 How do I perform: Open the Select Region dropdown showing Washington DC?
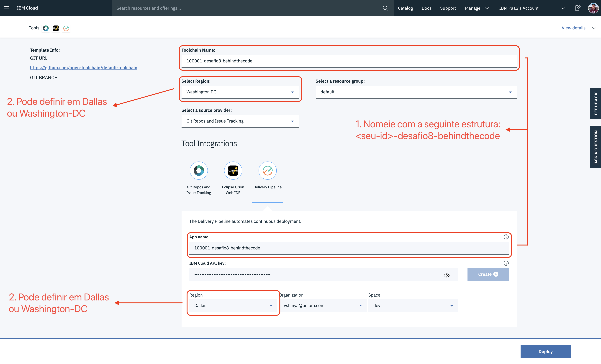[240, 92]
